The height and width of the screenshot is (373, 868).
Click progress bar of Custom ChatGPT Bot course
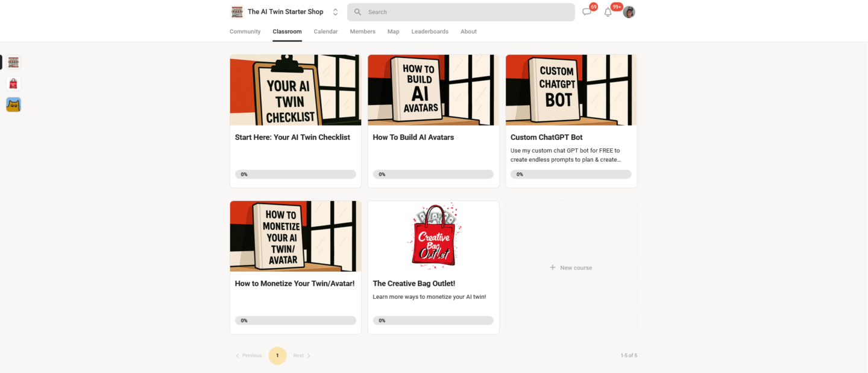pyautogui.click(x=571, y=174)
